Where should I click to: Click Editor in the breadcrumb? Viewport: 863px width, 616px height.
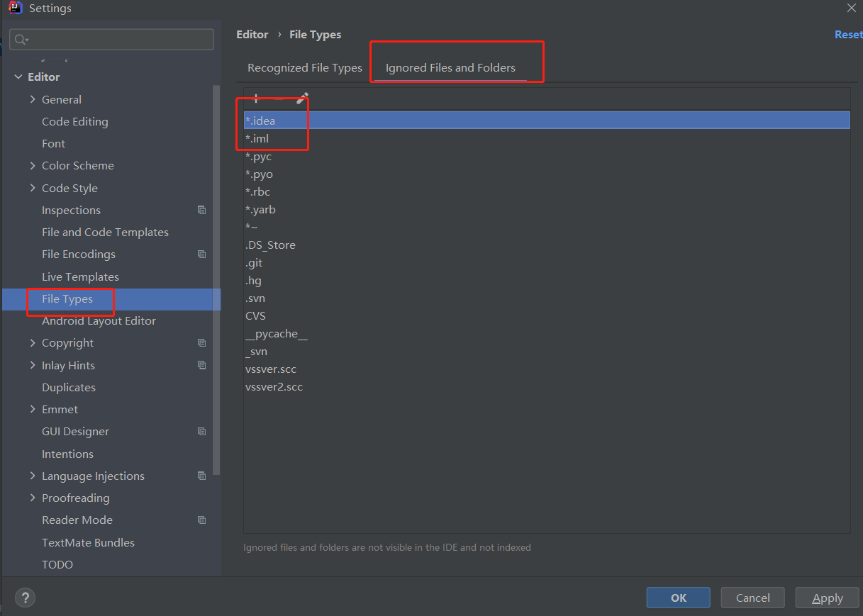tap(252, 34)
